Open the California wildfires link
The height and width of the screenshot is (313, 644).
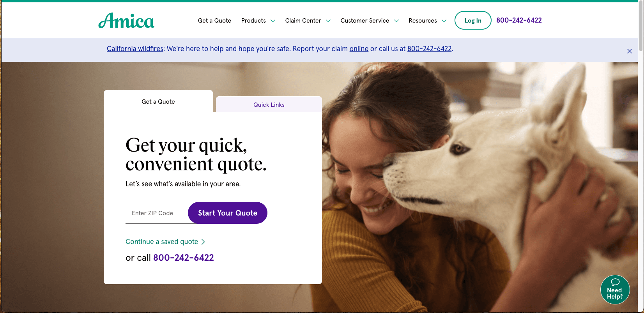[x=135, y=49]
